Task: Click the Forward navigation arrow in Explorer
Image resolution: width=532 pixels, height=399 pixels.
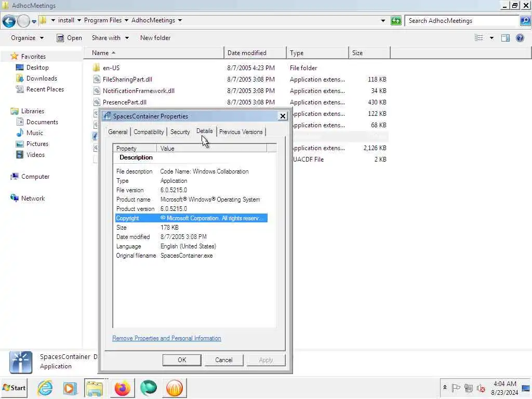Action: click(x=23, y=21)
